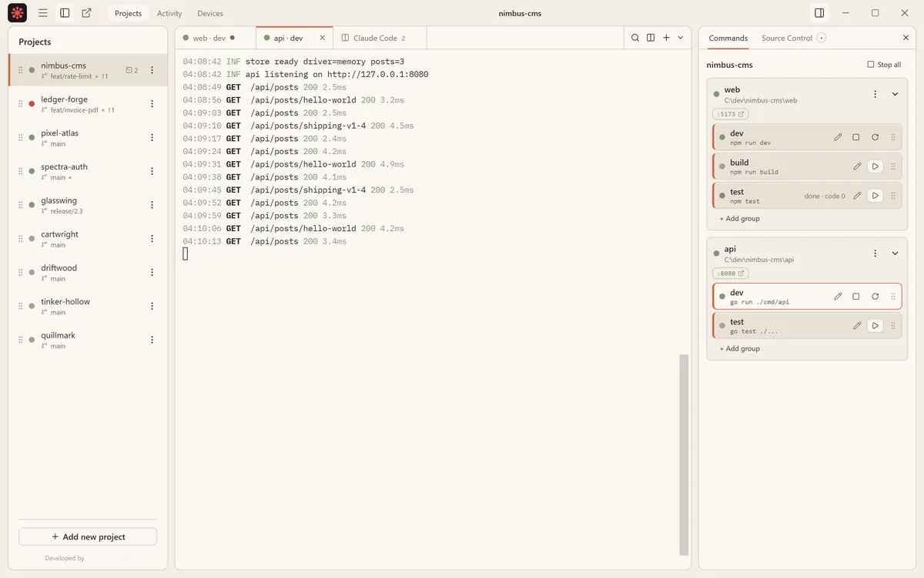
Task: Edit the web dev command (npm run dev)
Action: [838, 137]
